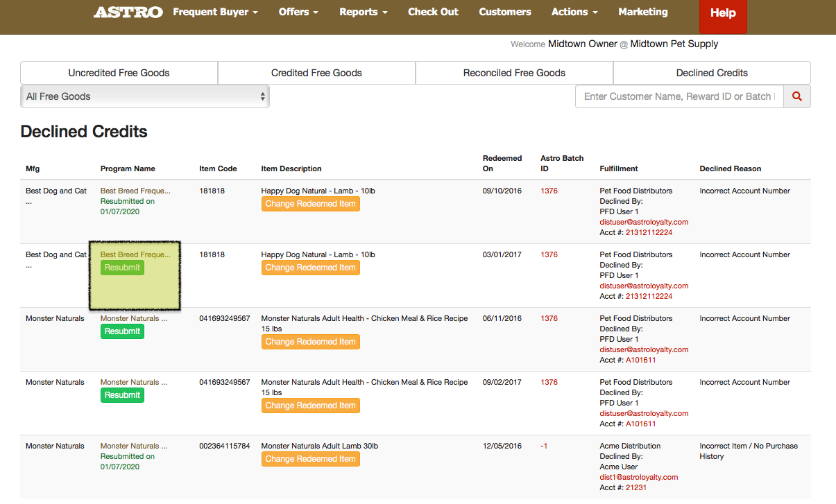
Task: Focus the customer name search field
Action: 679,96
